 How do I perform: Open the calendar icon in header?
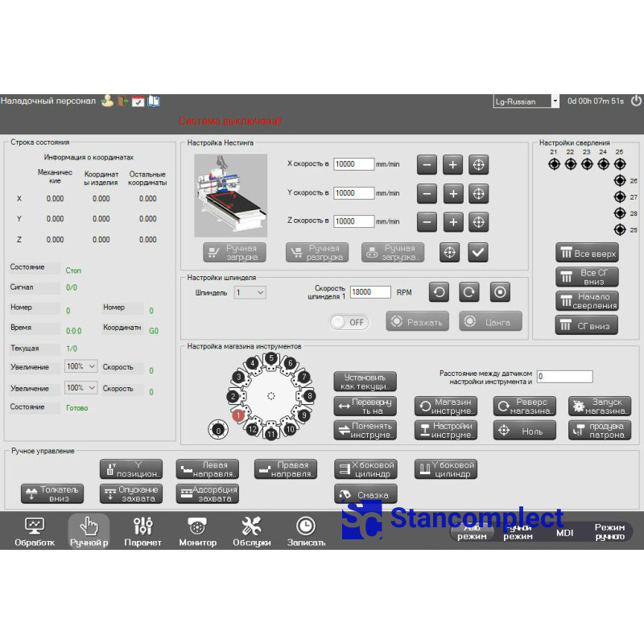[138, 101]
